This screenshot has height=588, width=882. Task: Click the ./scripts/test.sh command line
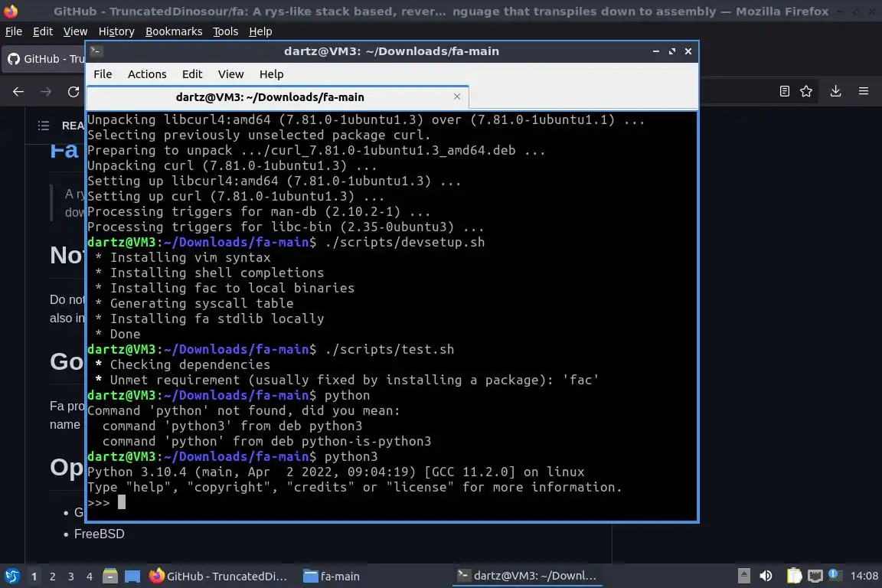tap(270, 349)
